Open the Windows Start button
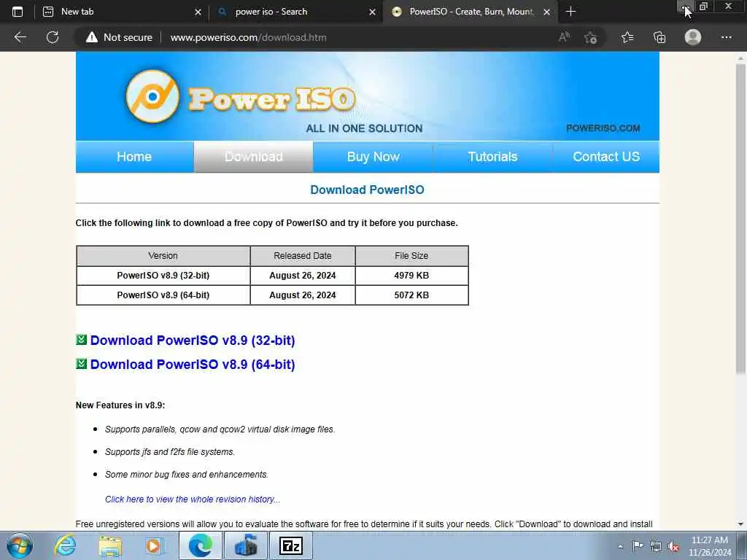 click(20, 545)
